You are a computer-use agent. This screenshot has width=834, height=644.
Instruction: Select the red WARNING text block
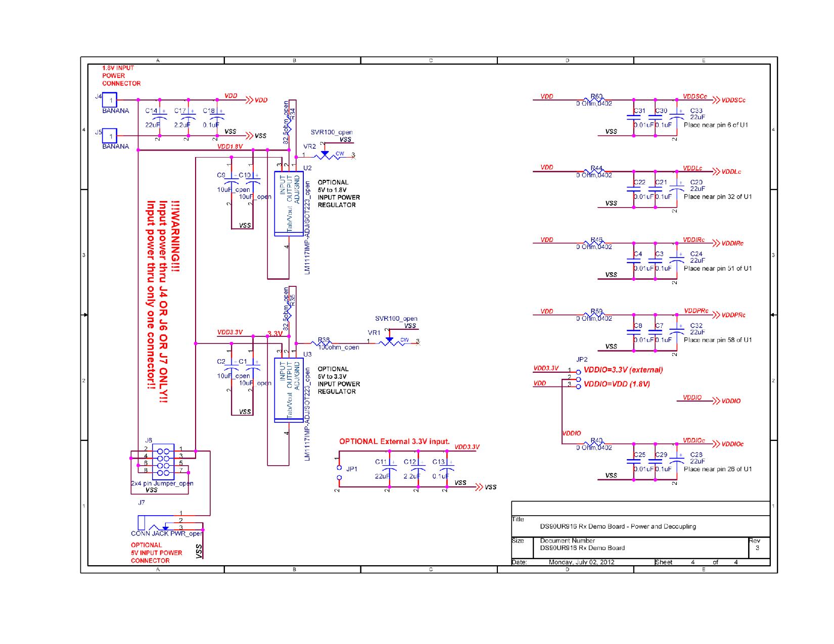click(x=162, y=294)
